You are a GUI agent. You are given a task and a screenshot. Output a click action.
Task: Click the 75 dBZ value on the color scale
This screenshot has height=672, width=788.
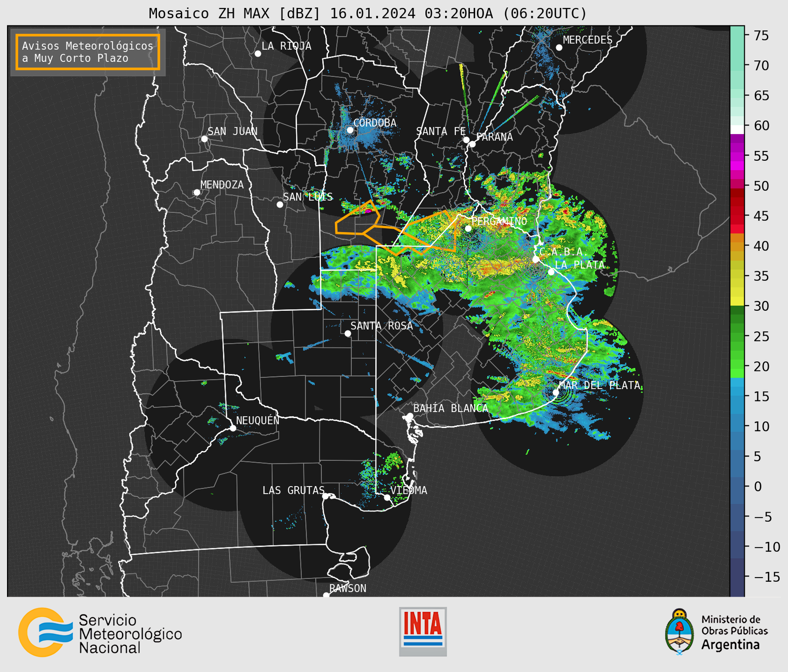(761, 36)
